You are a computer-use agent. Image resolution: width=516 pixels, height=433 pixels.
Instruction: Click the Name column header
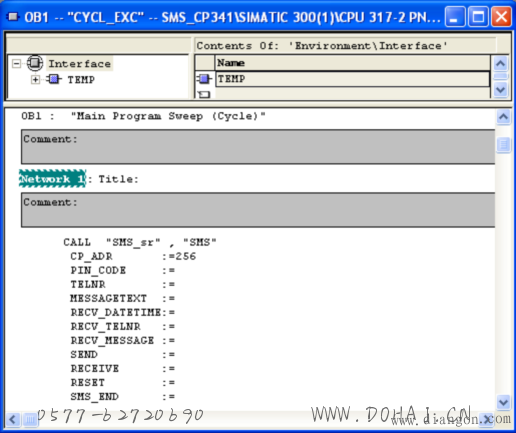[353, 63]
